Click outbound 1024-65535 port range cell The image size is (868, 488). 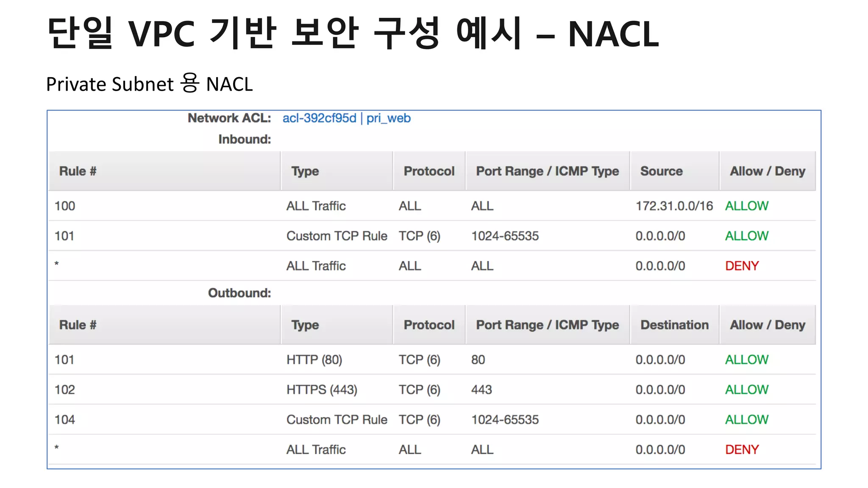pos(505,420)
